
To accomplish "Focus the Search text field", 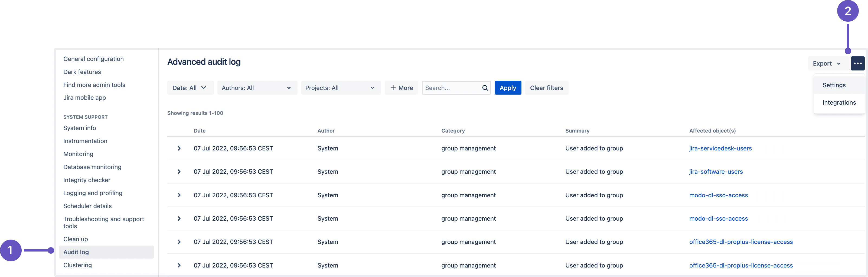I will 451,88.
